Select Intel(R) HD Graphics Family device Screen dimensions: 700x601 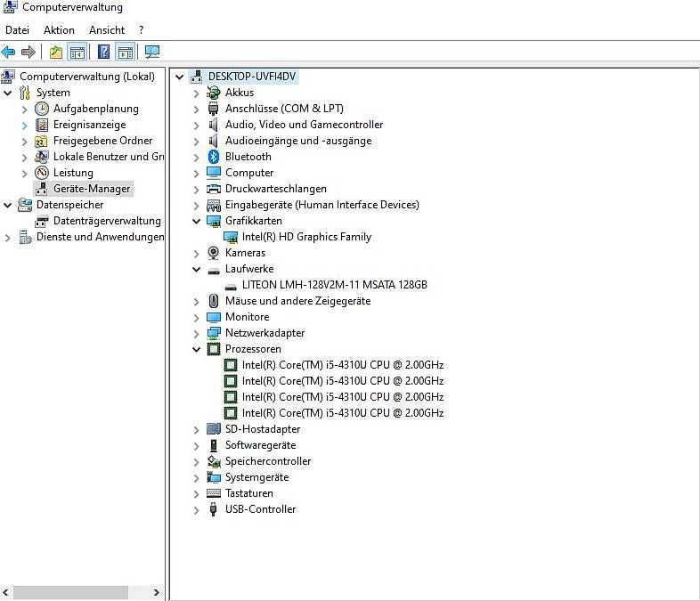(306, 237)
